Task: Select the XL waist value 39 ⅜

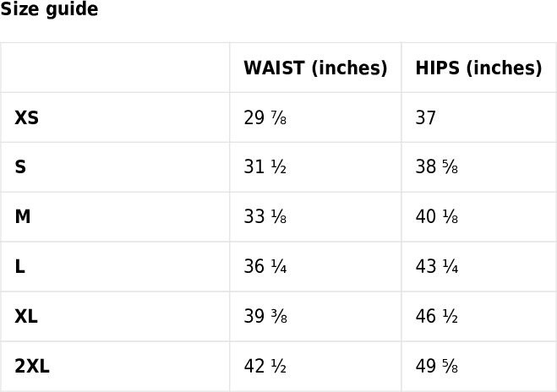Action: [265, 316]
